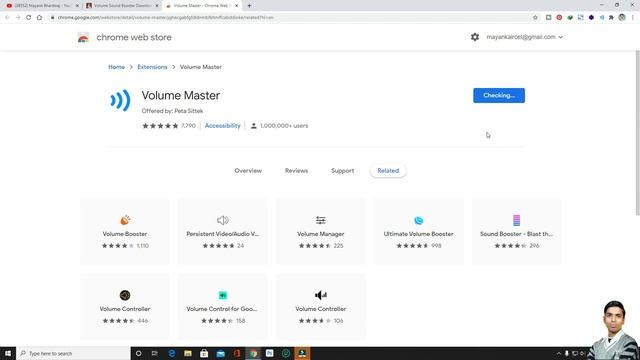Click the browser home button

pyautogui.click(x=40, y=18)
